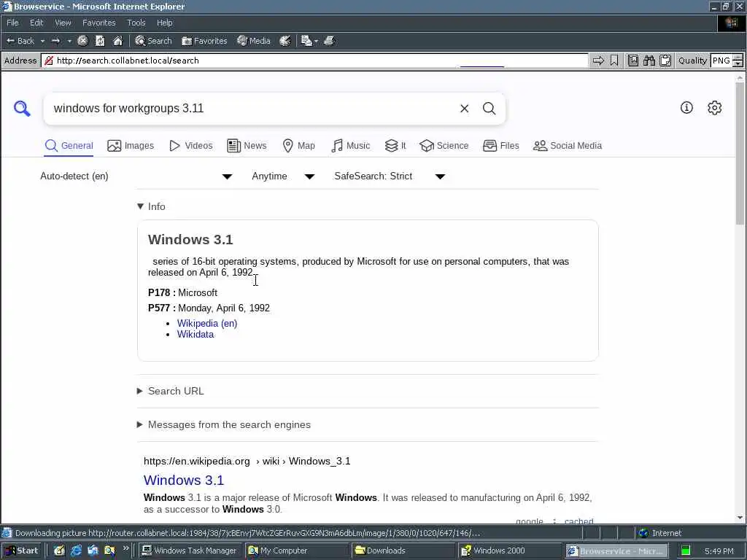Switch to the Science tab
Screen dimensions: 747x560
tap(444, 146)
